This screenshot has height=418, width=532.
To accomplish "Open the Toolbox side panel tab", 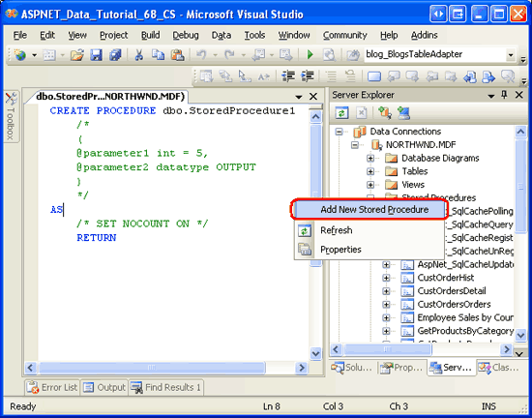I will tap(11, 117).
